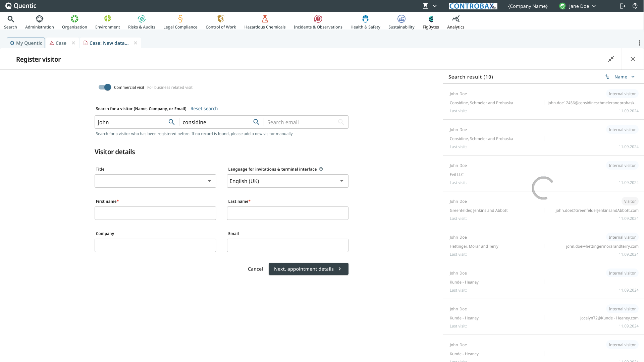Expand the language dropdown showing English (UK)
Image resolution: width=644 pixels, height=362 pixels.
point(287,181)
